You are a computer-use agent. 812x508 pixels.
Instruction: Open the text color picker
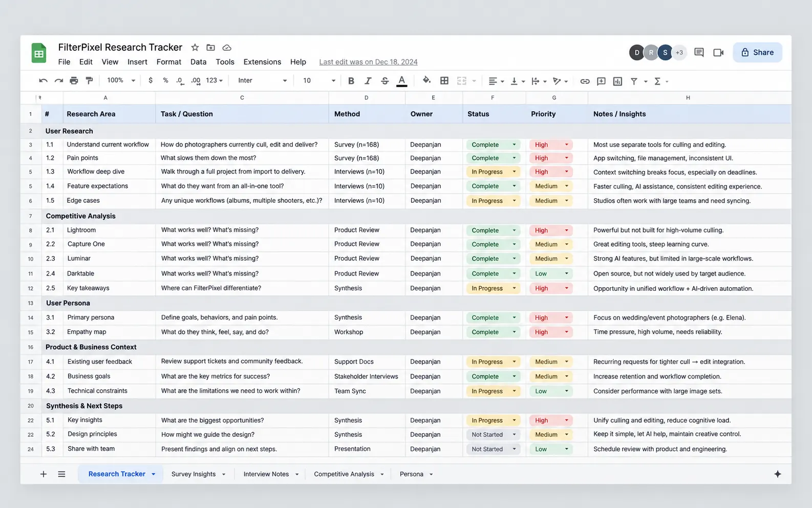pos(402,81)
